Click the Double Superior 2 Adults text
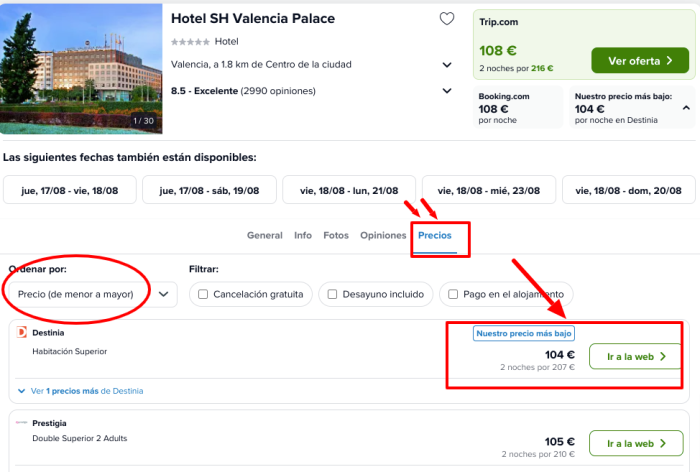Screen dimensions: 700x472 coord(79,439)
